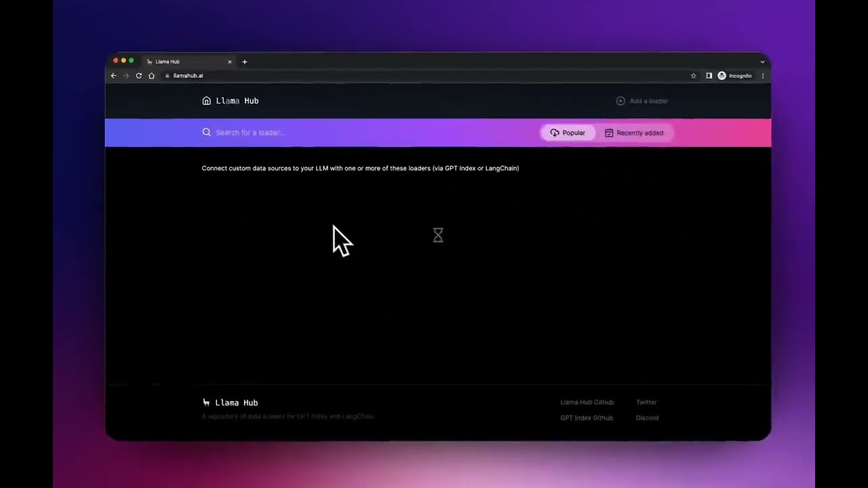Open the Discord footer link
The width and height of the screenshot is (868, 488).
tap(647, 418)
